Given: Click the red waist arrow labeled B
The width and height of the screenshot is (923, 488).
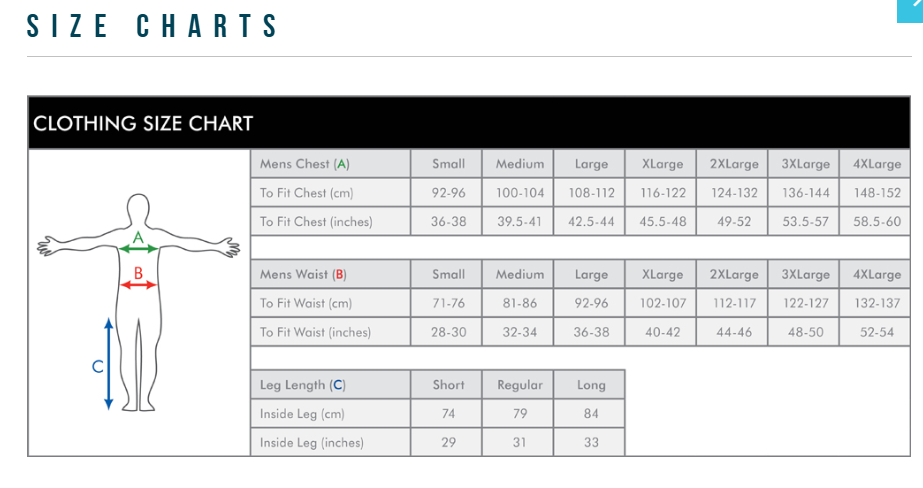Looking at the screenshot, I should click(x=139, y=285).
